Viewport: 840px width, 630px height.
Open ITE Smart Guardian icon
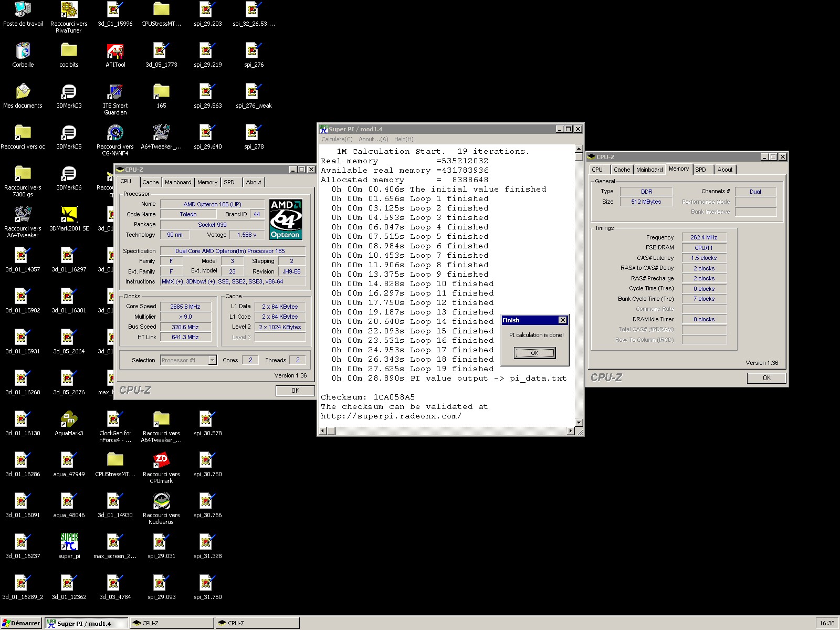tap(115, 99)
